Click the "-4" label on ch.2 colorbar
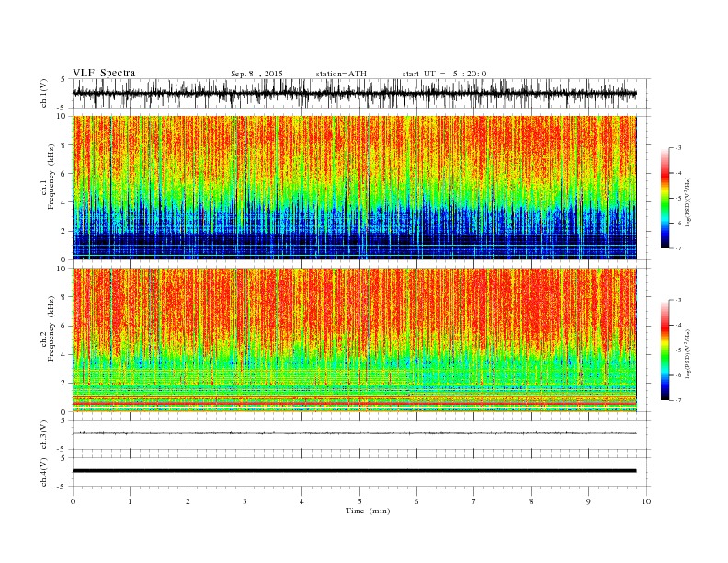This screenshot has height=563, width=728. coord(678,325)
